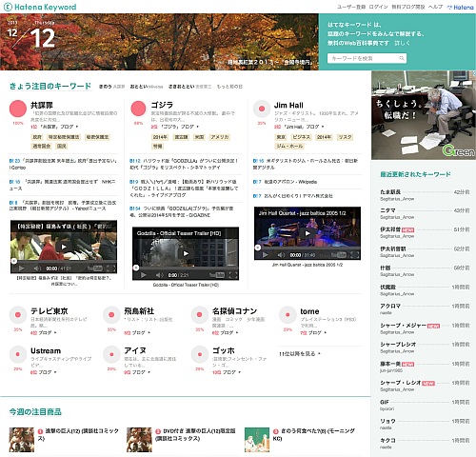
Task: Click the circle icon beside アイヌ
Action: click(x=111, y=354)
